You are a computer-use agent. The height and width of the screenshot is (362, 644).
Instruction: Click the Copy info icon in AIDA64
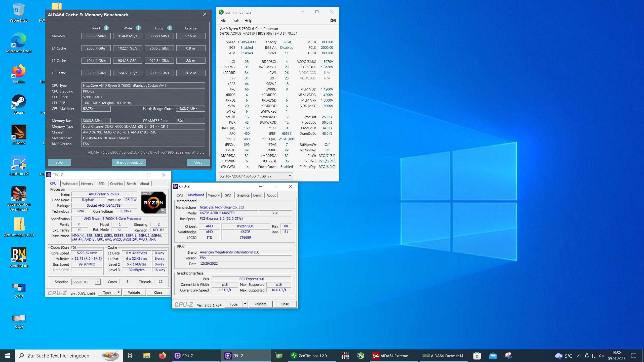pyautogui.click(x=170, y=28)
